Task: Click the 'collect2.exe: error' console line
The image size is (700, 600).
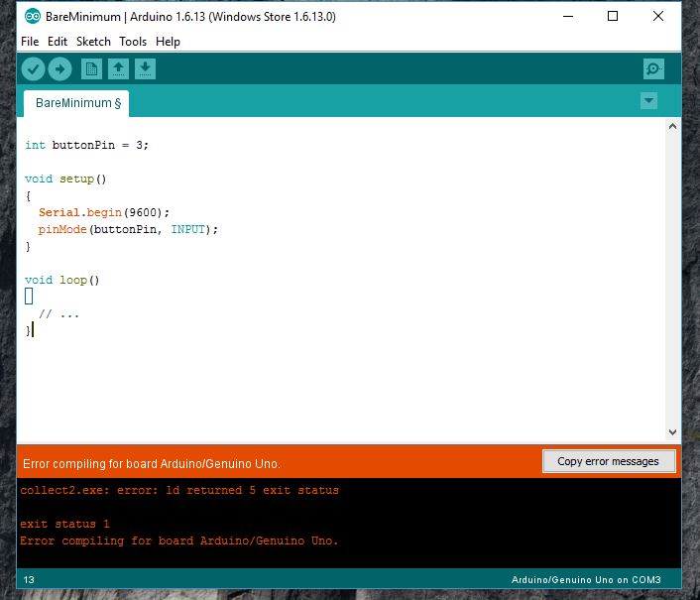Action: pos(179,490)
